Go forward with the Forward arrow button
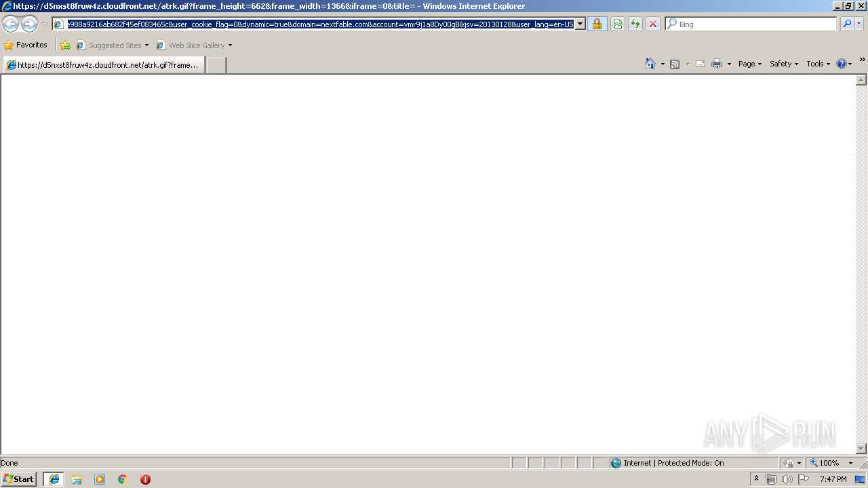The width and height of the screenshot is (868, 488). coord(29,24)
